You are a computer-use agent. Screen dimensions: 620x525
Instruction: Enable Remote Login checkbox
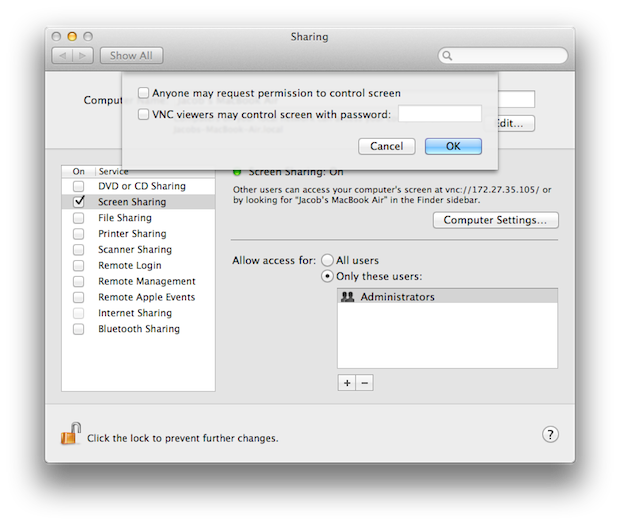click(79, 265)
